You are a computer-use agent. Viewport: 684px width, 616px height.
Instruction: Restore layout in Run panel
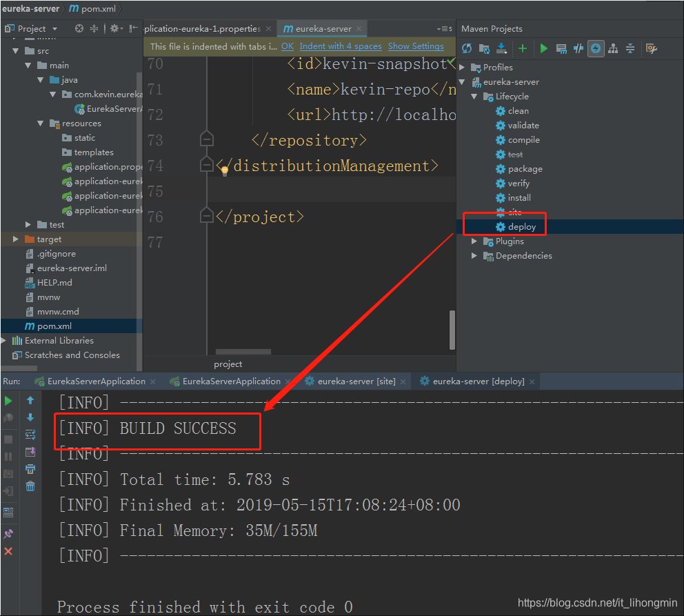[8, 512]
